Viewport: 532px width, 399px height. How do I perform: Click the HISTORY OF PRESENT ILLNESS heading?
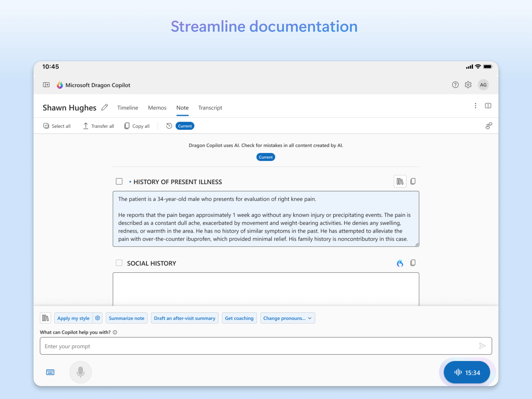(x=178, y=182)
